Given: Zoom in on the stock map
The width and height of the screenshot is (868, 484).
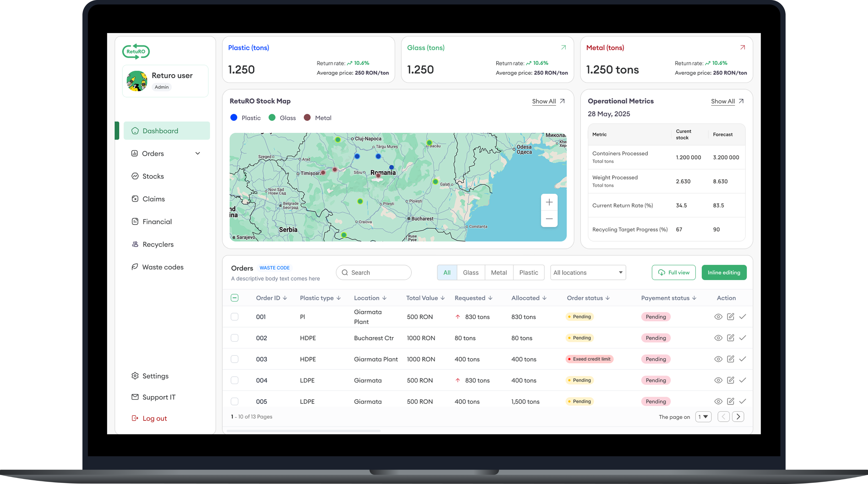Looking at the screenshot, I should (549, 202).
